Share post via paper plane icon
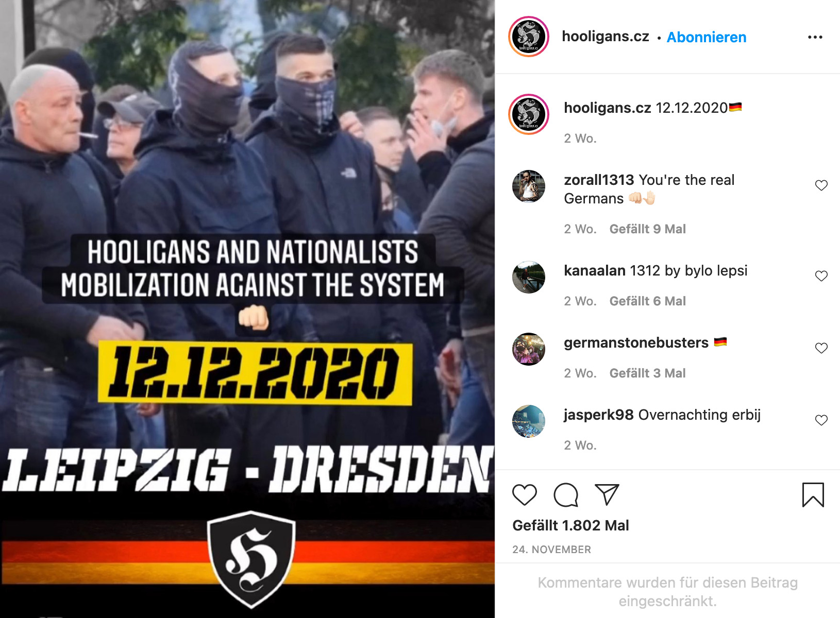Image resolution: width=840 pixels, height=618 pixels. [x=607, y=494]
